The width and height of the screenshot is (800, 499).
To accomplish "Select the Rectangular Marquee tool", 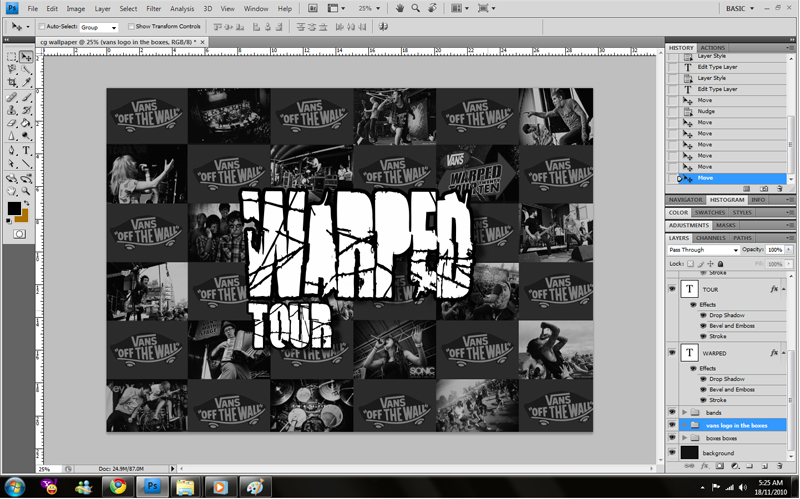I will click(12, 56).
